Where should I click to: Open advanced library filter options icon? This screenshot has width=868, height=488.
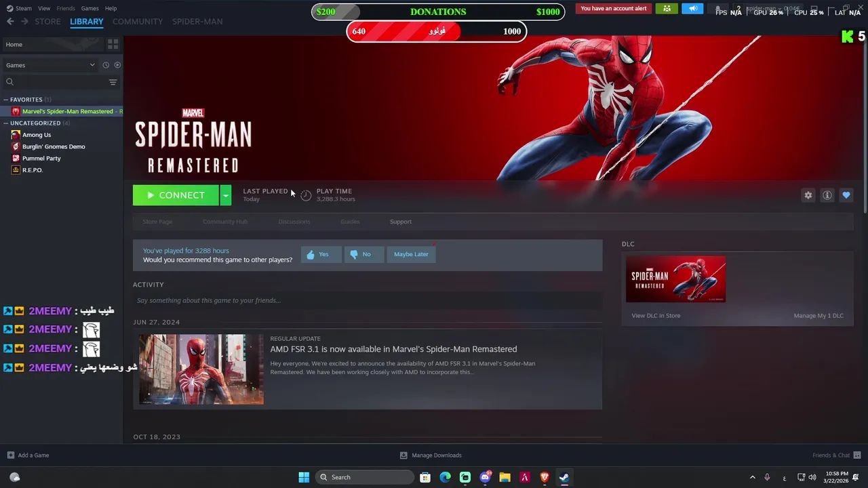(113, 82)
